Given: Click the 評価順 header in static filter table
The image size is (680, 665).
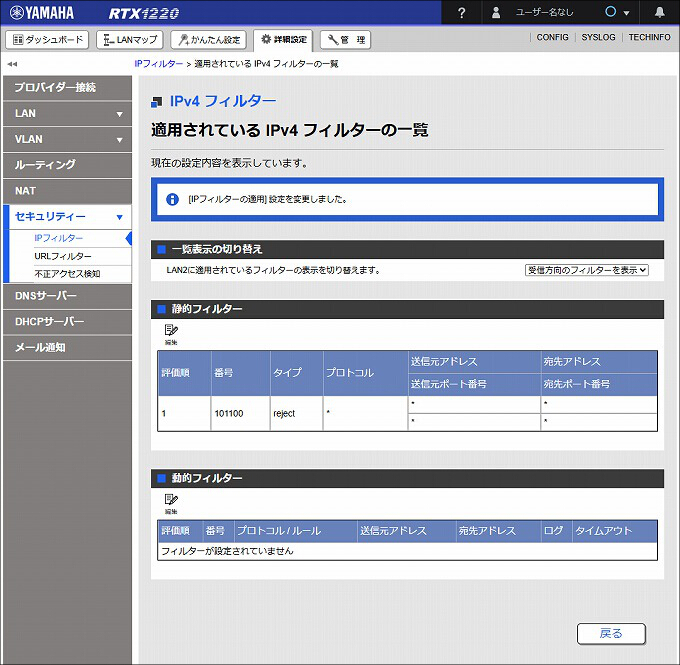Looking at the screenshot, I should [x=184, y=373].
